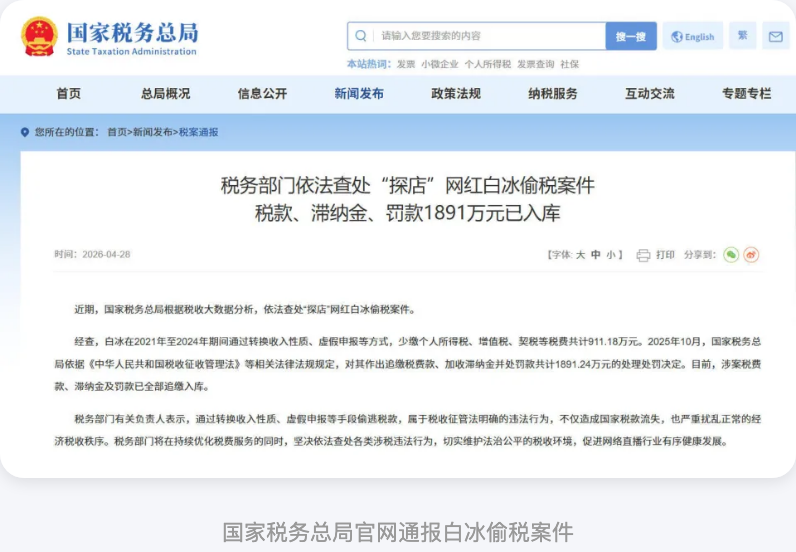Open the 总局概况 navigation tab

coord(165,93)
